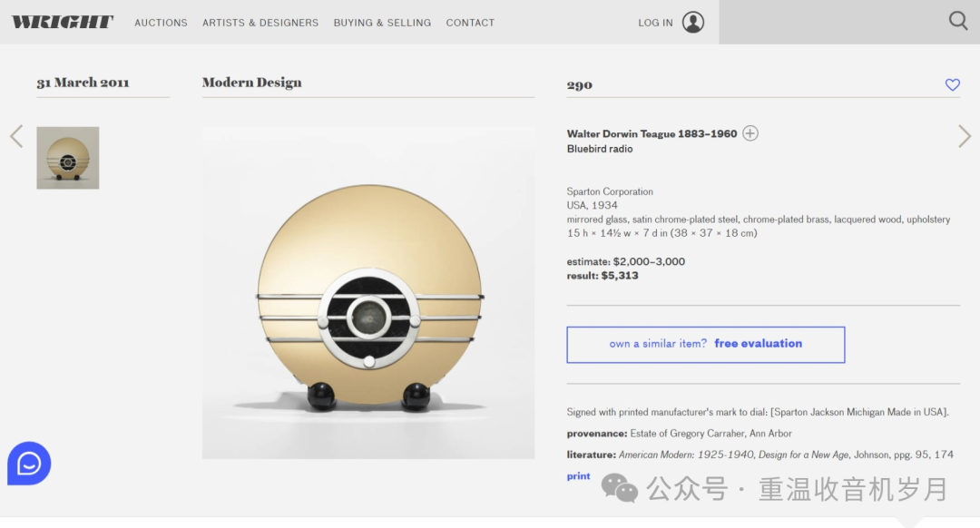Open the Auctions menu
This screenshot has height=528, width=980.
[161, 23]
